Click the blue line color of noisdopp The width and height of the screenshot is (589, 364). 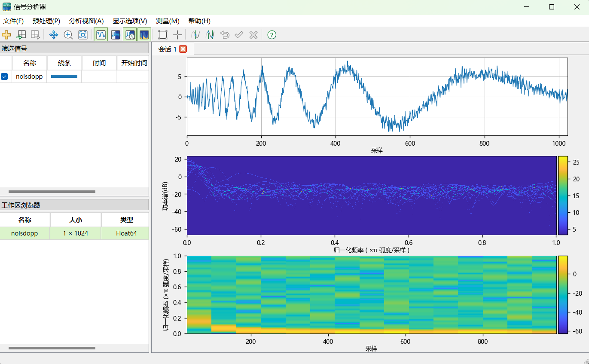click(x=64, y=76)
